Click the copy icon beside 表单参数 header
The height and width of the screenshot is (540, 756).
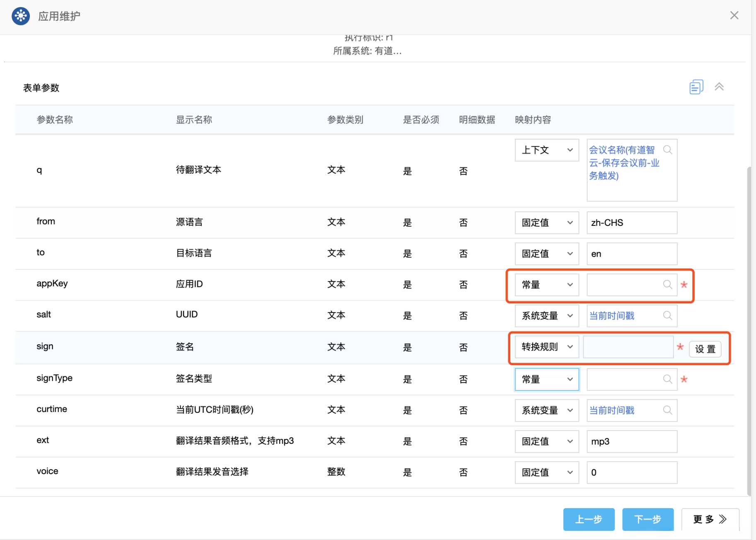[696, 87]
